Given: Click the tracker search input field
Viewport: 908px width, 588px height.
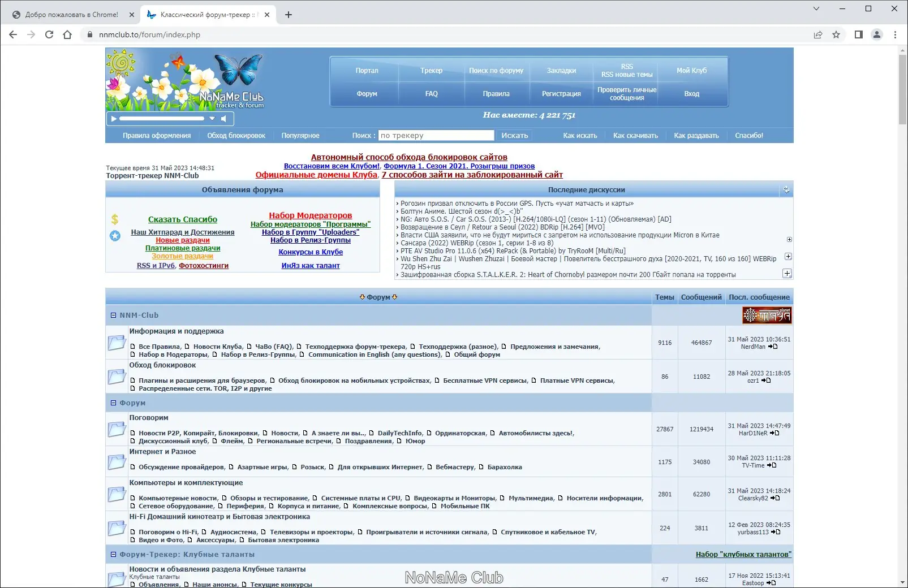Looking at the screenshot, I should 436,135.
